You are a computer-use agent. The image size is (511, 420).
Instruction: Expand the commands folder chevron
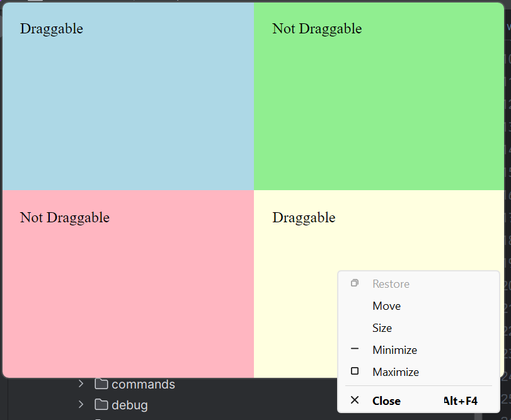pos(81,384)
